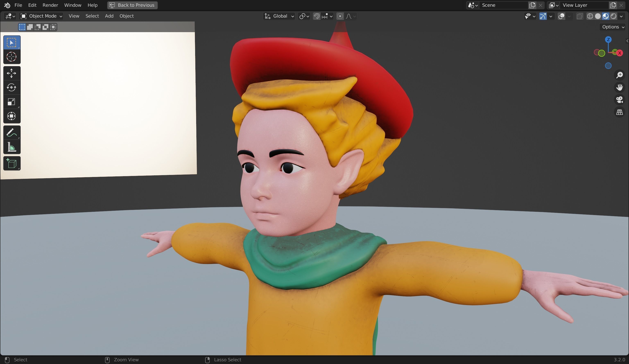Set selection mode to Set New

pyautogui.click(x=22, y=27)
